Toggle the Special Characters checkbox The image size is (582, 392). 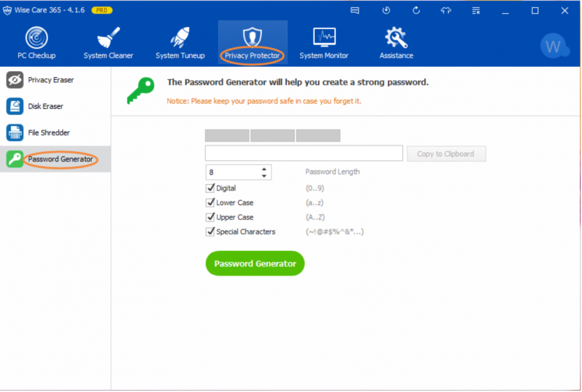click(x=210, y=231)
